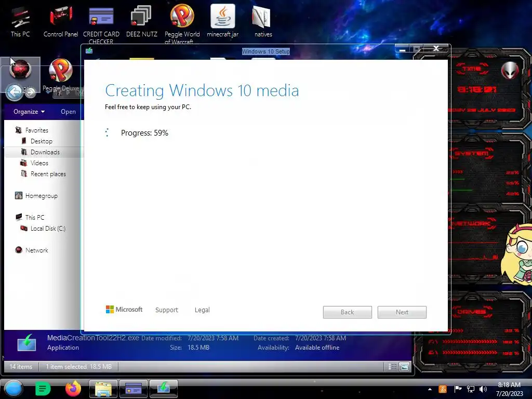Open minecraft.jar desktop icon
This screenshot has width=532, height=399.
222,20
